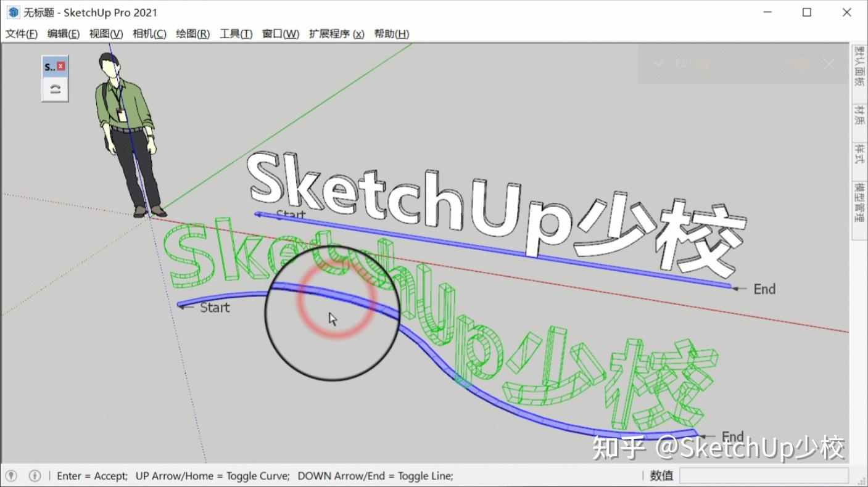Open the 扩展程序 menu

coord(337,34)
